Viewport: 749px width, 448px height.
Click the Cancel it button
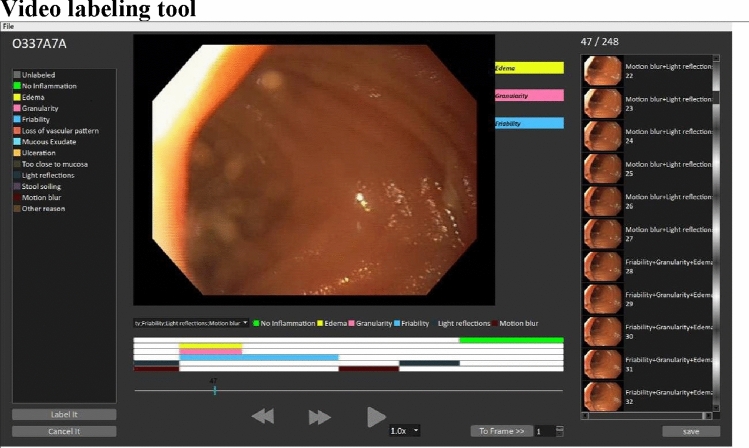[64, 431]
